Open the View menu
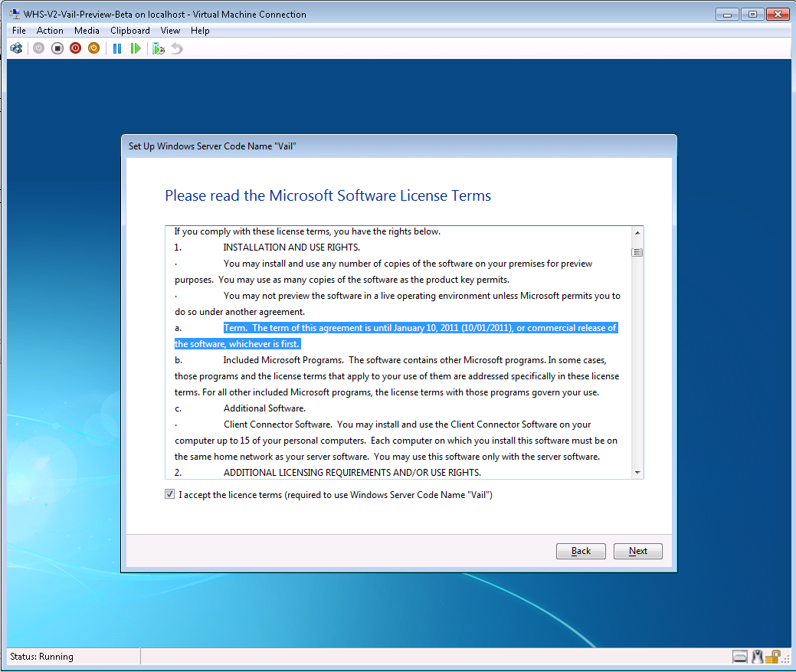This screenshot has width=796, height=672. 170,31
